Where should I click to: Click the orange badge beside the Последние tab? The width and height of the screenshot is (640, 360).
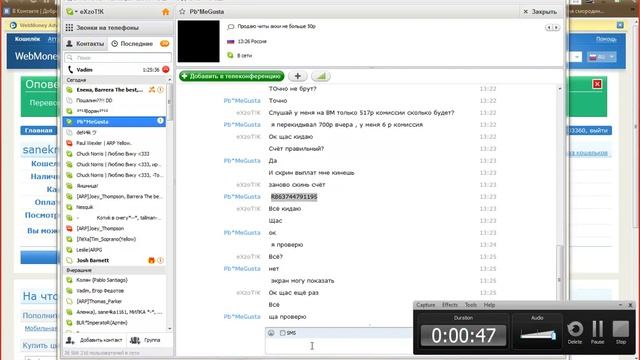[x=164, y=44]
